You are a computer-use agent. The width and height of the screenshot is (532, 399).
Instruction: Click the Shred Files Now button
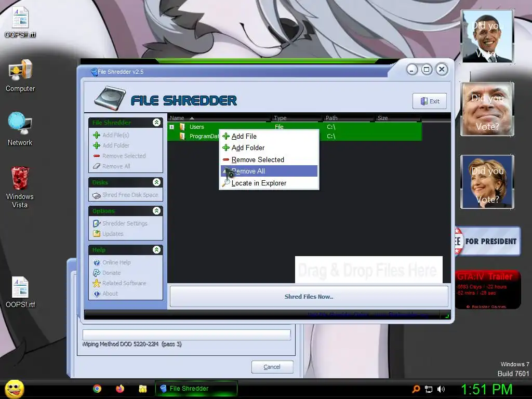[x=309, y=297]
